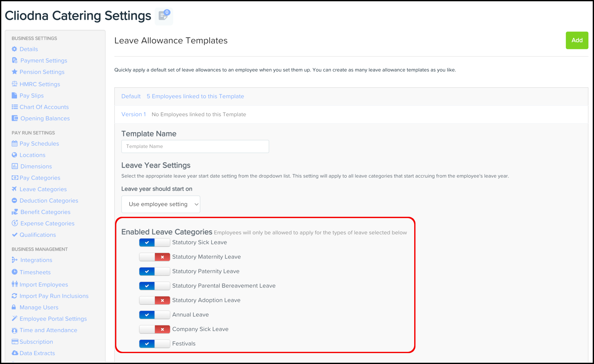Viewport: 594px width, 364px height.
Task: Click the airplane icon for Leave Categories
Action: 14,189
